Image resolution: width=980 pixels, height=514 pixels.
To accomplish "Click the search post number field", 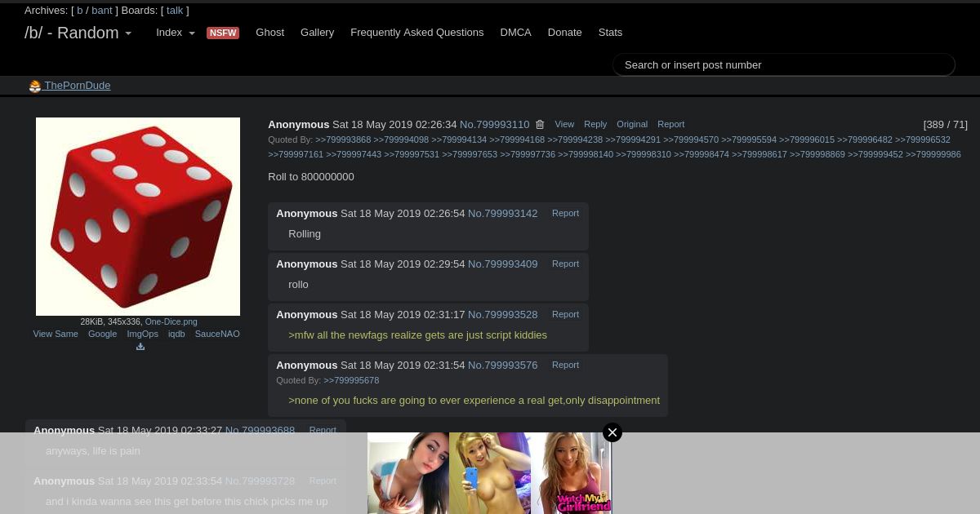I will [784, 64].
